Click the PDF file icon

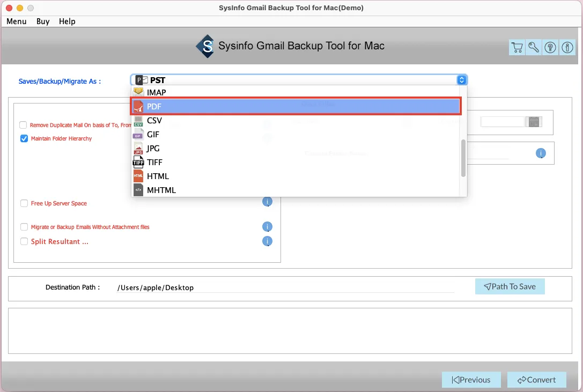(x=138, y=106)
